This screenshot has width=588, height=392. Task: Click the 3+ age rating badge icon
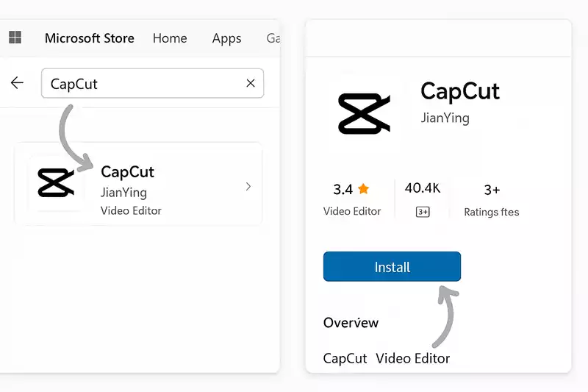tap(423, 212)
